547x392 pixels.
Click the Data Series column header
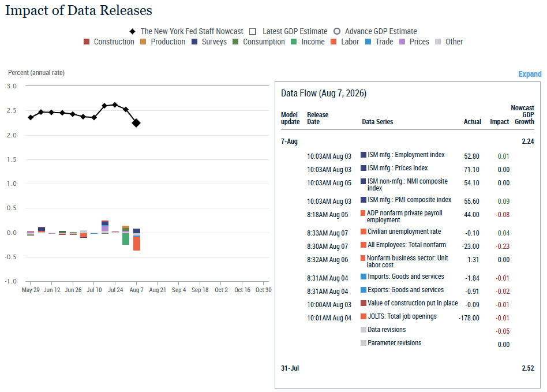[x=377, y=121]
